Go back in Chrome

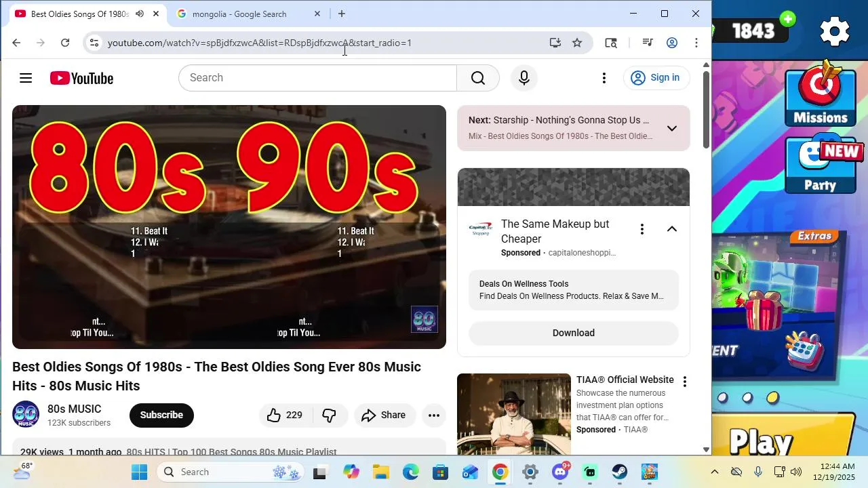[16, 43]
